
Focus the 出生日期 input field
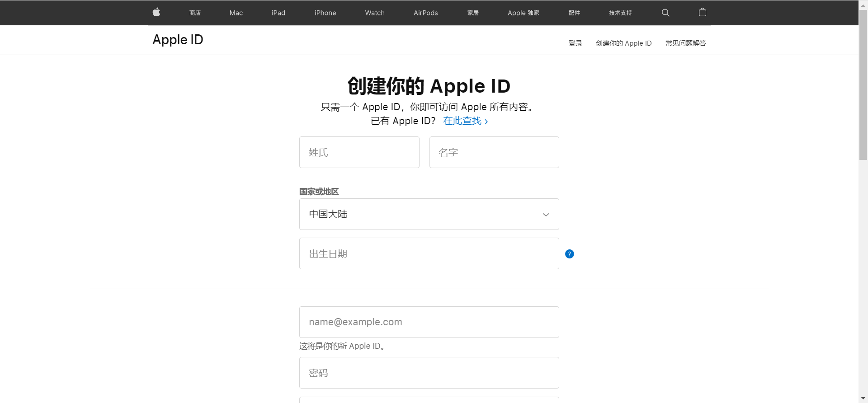point(429,253)
